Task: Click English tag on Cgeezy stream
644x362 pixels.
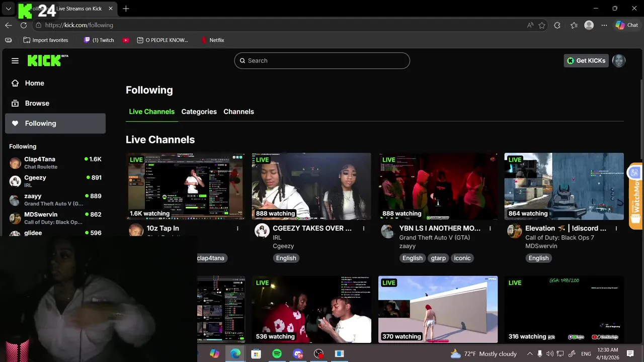Action: point(286,258)
